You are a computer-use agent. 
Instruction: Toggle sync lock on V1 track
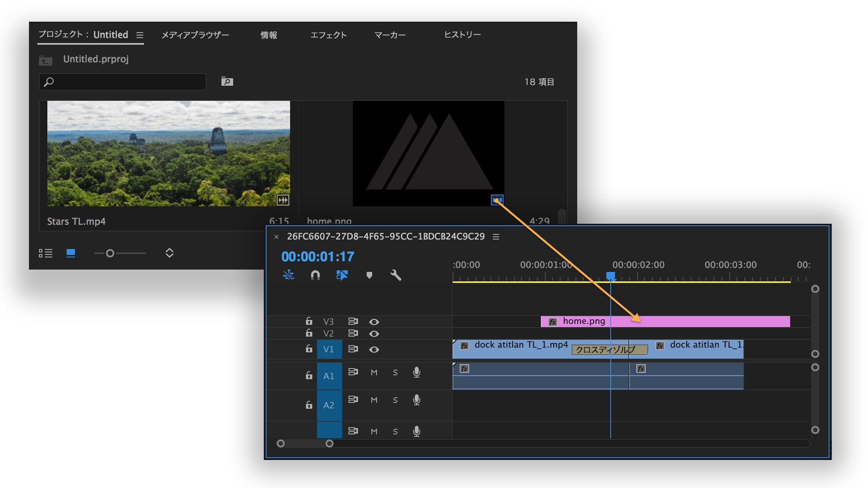coord(353,349)
